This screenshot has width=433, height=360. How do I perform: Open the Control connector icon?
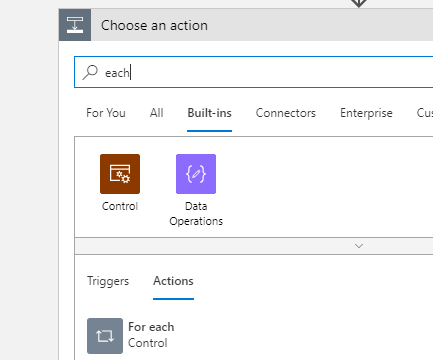(x=120, y=174)
